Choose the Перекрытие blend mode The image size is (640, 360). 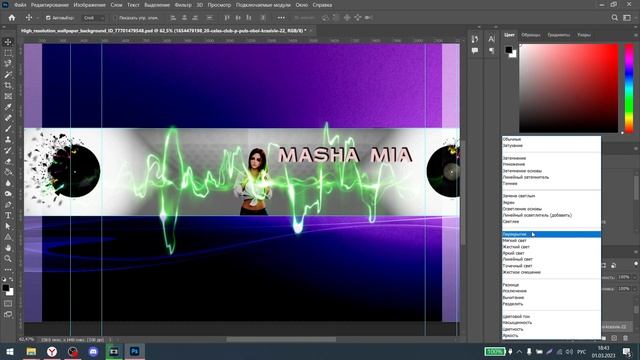(551, 234)
